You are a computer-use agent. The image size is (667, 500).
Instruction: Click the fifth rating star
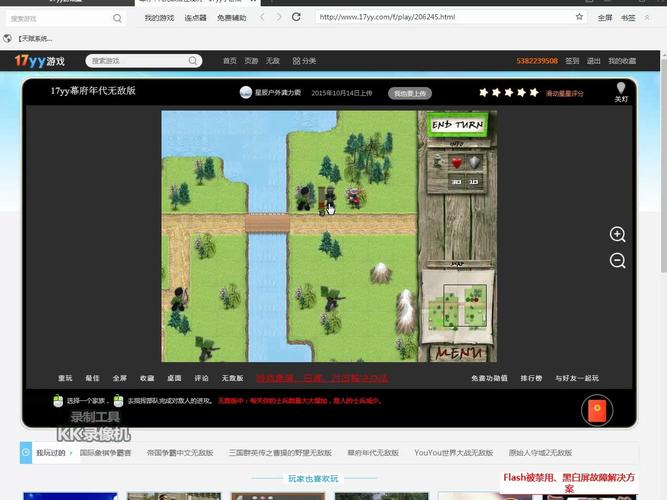tap(534, 92)
